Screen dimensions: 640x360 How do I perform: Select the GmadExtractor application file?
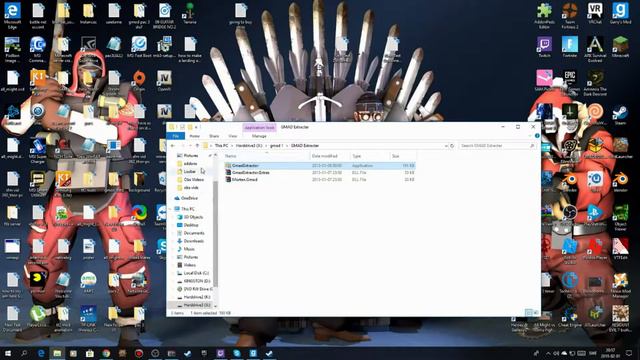(320, 166)
